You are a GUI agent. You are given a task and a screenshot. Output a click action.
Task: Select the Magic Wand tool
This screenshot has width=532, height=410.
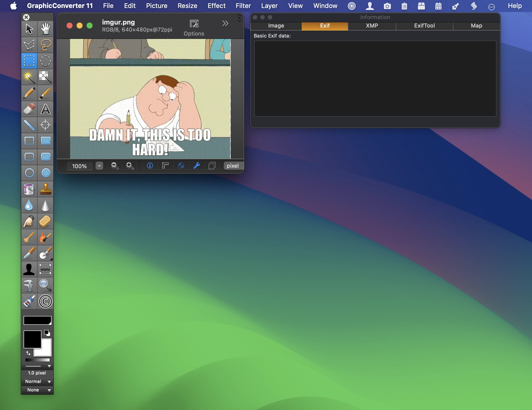[29, 77]
